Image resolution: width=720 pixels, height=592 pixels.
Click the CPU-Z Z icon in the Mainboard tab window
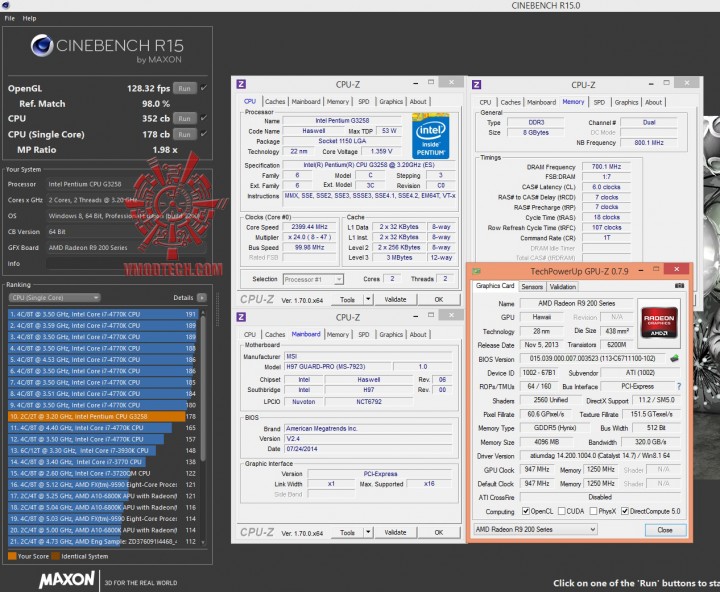click(241, 317)
